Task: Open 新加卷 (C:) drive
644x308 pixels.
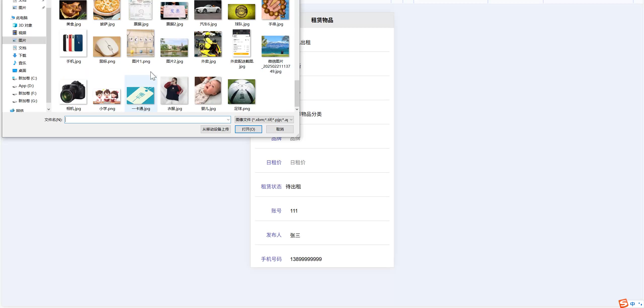Action: click(27, 78)
